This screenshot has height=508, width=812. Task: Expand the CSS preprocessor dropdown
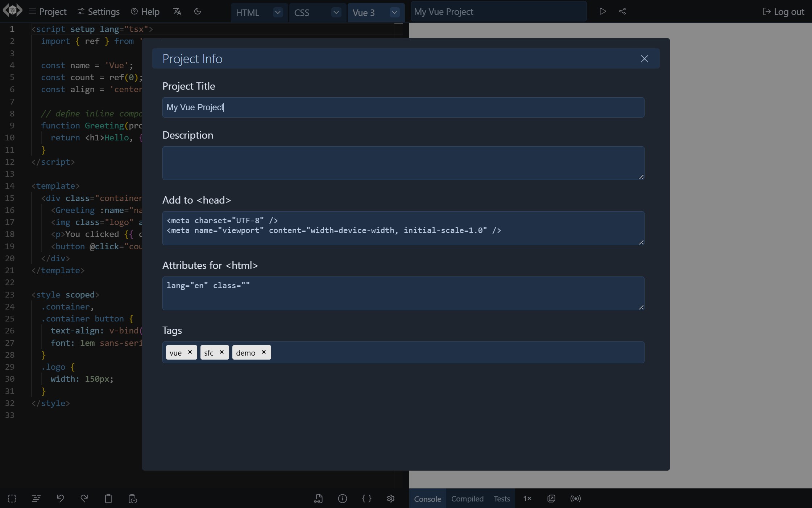(336, 11)
